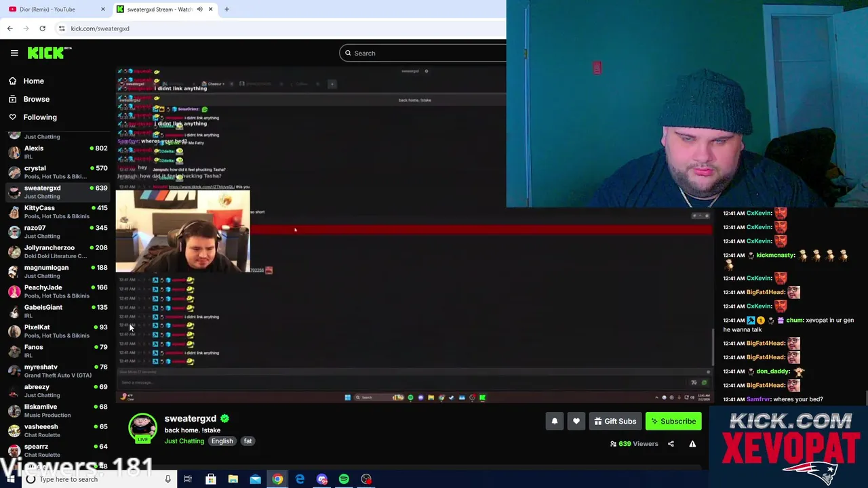Click the share stream icon
Image resolution: width=868 pixels, height=488 pixels.
pyautogui.click(x=671, y=444)
